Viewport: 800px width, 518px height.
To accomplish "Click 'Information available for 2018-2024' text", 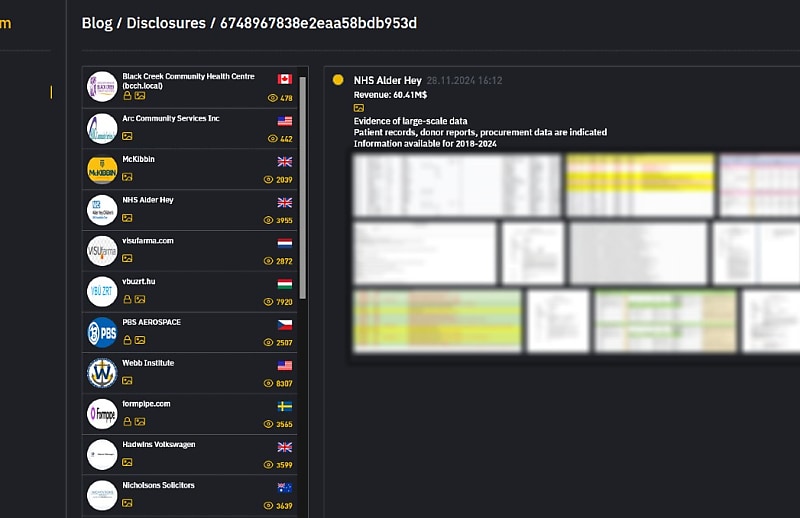I will pyautogui.click(x=425, y=143).
